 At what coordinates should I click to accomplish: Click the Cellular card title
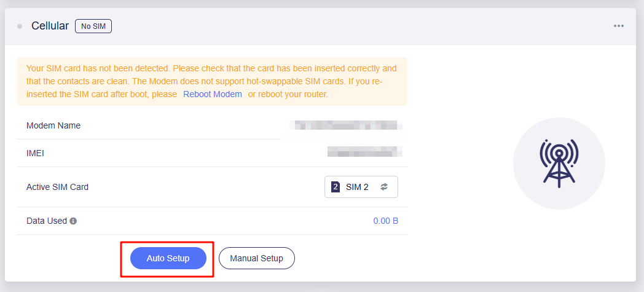50,26
